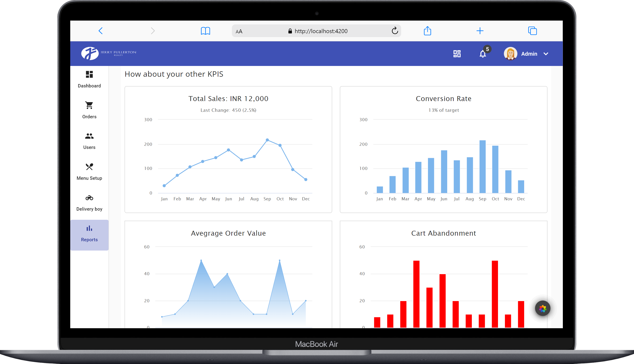Open the notifications bell
Screen dimensions: 634x364
click(483, 54)
